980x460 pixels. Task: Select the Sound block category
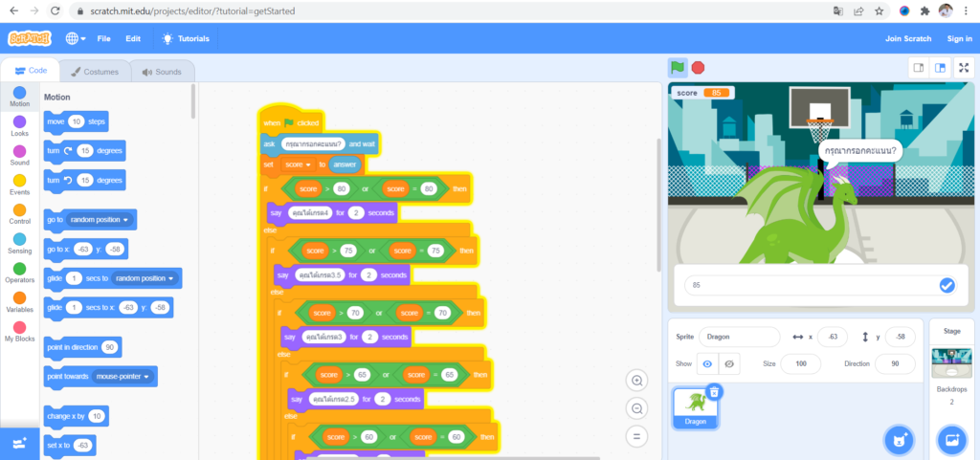click(19, 156)
